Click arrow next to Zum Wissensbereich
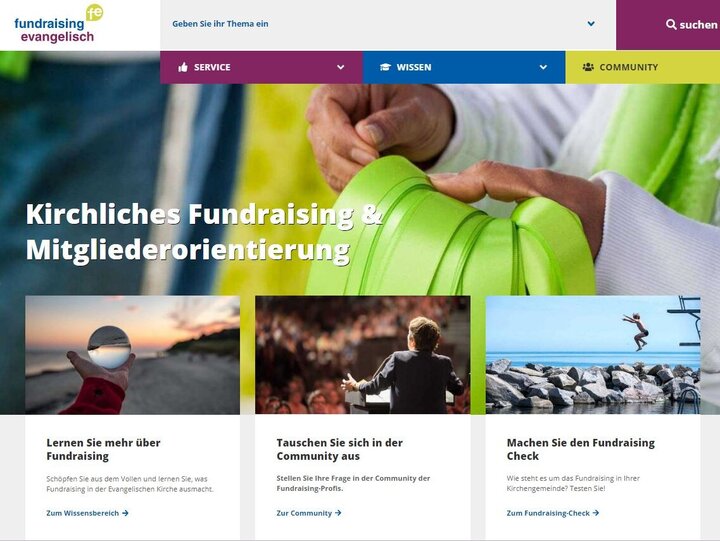This screenshot has height=541, width=720. (x=125, y=513)
